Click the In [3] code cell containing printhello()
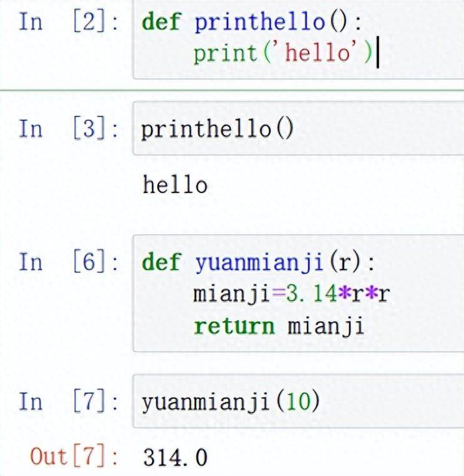The height and width of the screenshot is (476, 464). tap(298, 128)
